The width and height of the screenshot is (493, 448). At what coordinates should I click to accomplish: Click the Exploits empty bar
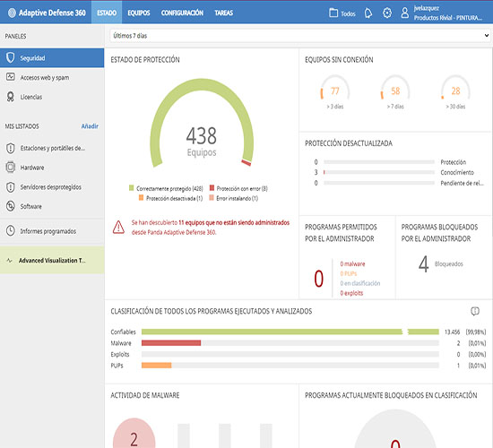(290, 354)
